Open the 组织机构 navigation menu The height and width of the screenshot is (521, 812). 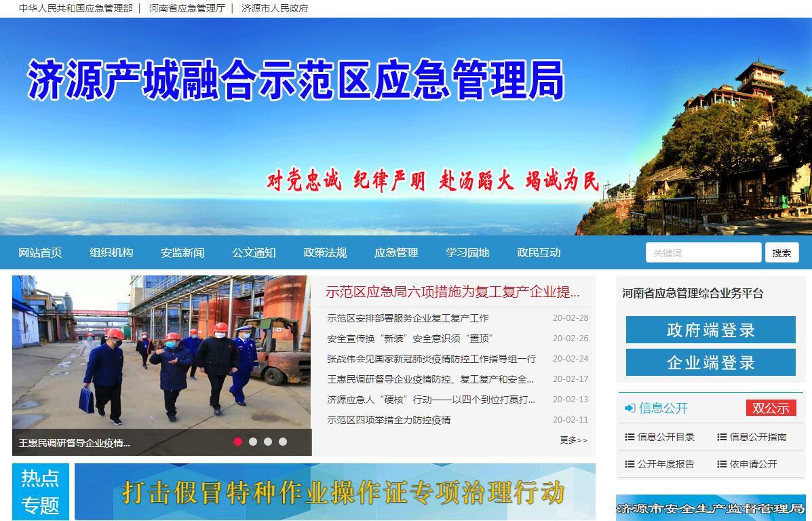[111, 252]
